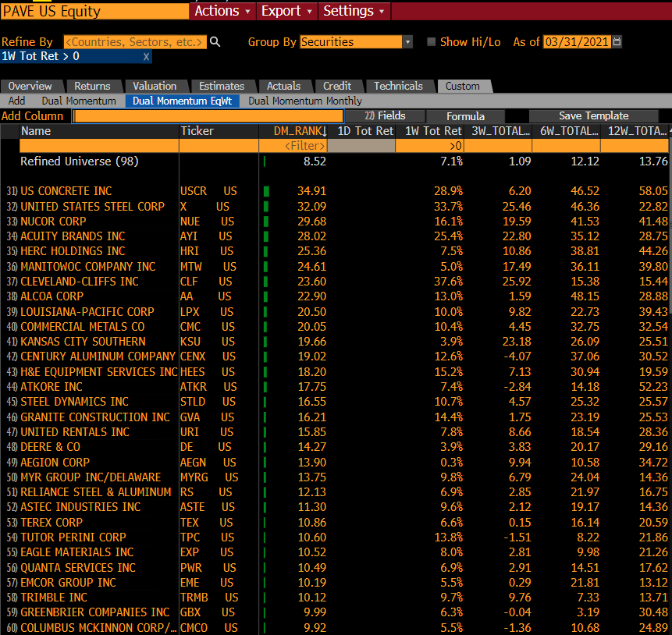The image size is (672, 635).
Task: Open the calendar icon beside As of date
Action: click(x=617, y=42)
